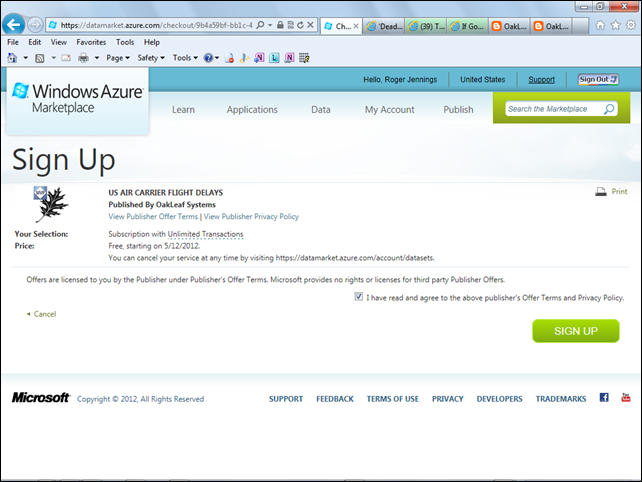642x482 pixels.
Task: Open the Edit menu
Action: pyautogui.click(x=34, y=42)
